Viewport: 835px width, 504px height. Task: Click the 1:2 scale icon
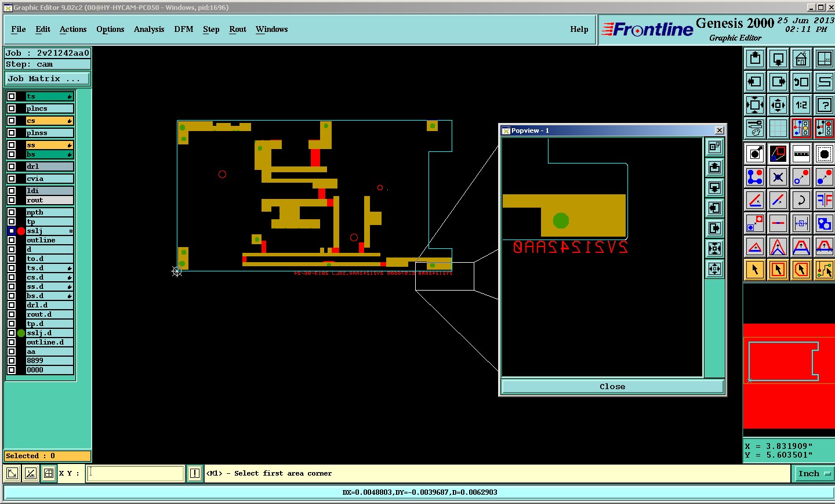(x=801, y=105)
